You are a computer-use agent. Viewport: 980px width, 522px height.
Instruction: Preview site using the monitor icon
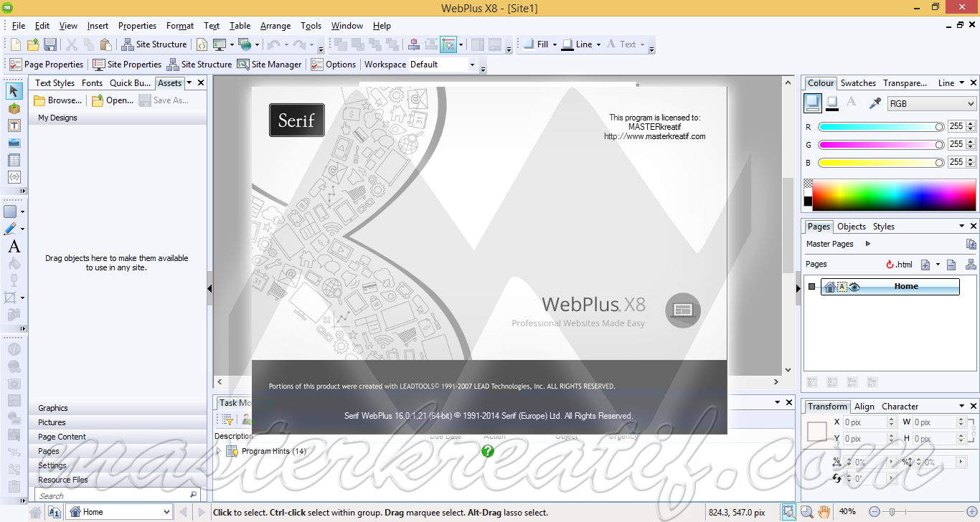click(x=220, y=44)
